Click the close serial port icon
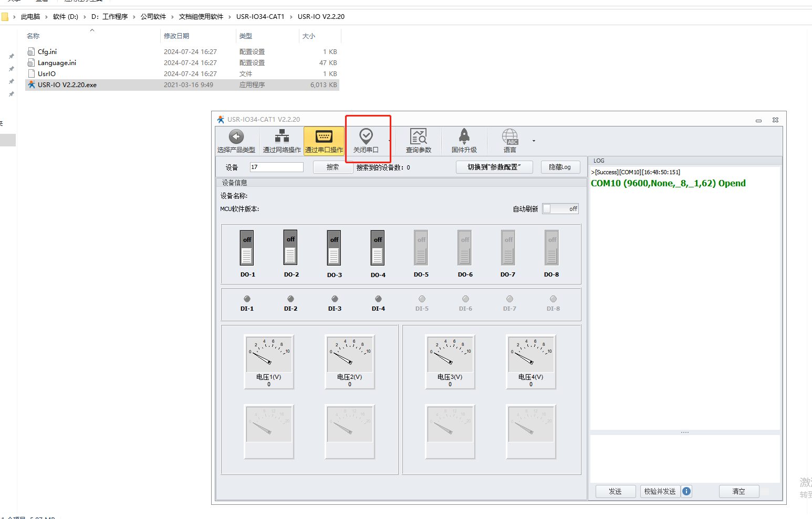This screenshot has width=812, height=519. pos(366,137)
